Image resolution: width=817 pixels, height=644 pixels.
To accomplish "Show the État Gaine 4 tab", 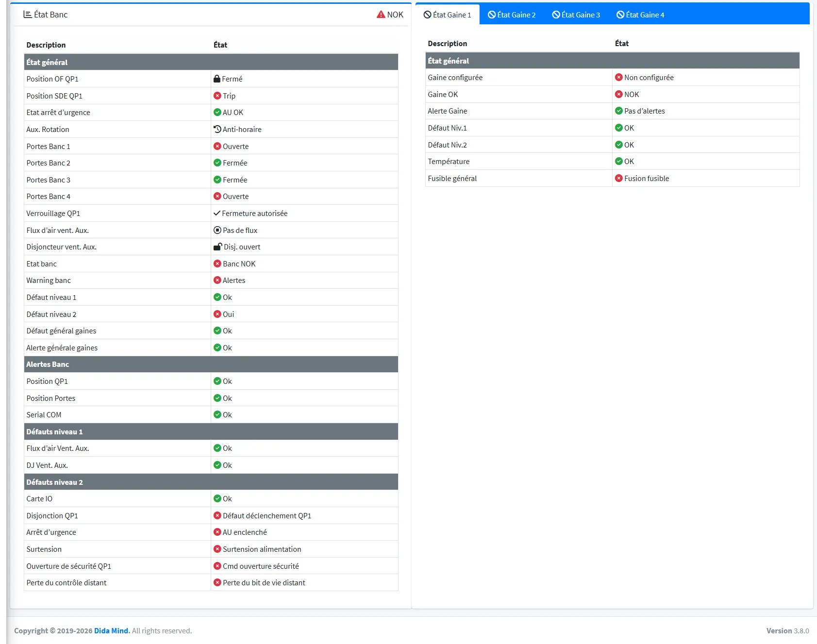I will click(640, 15).
